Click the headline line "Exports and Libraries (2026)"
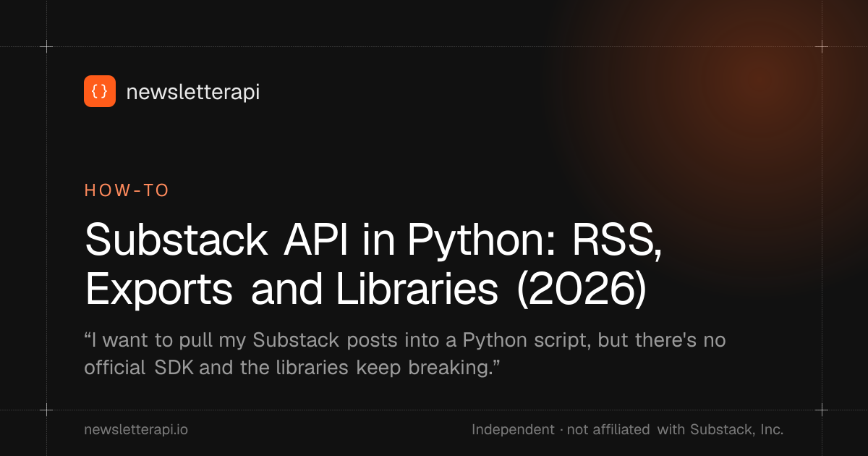The height and width of the screenshot is (456, 868). (365, 290)
